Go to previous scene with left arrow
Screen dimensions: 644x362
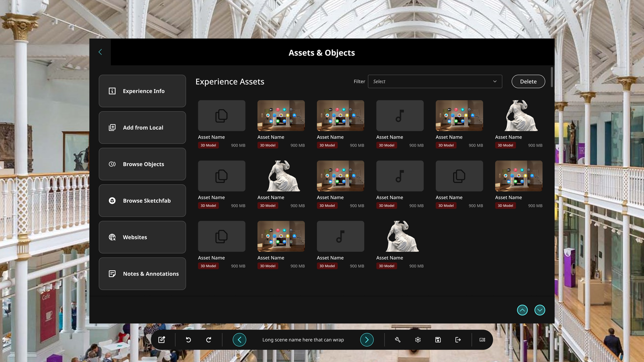(x=239, y=340)
